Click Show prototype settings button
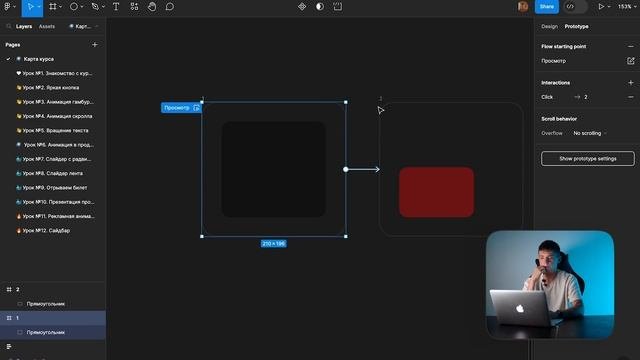The image size is (640, 360). pyautogui.click(x=588, y=159)
